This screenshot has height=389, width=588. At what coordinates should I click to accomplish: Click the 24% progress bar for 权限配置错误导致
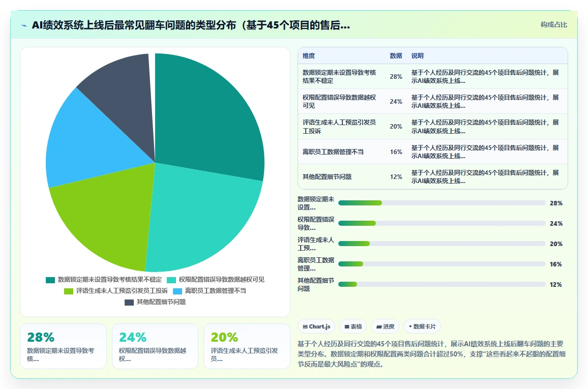(x=442, y=223)
